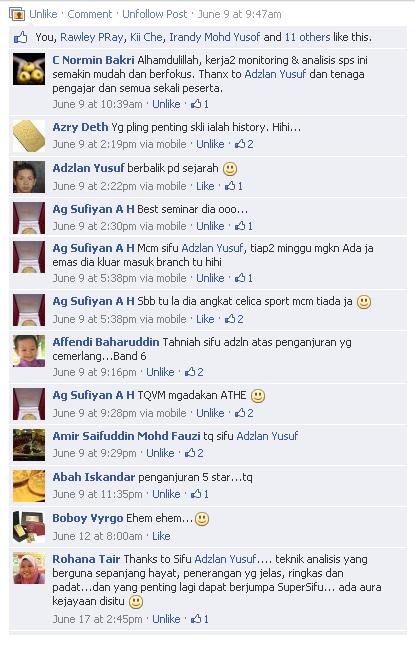
Task: Open the 'June 9 at 9:47am' post timestamp
Action: (x=239, y=14)
